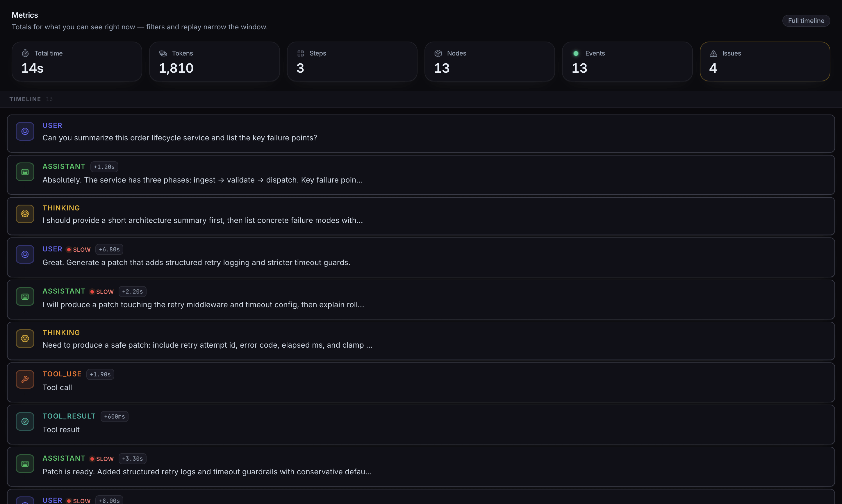Screen dimensions: 842x504
Task: Click the stopwatch icon in Total time card
Action: [25, 53]
